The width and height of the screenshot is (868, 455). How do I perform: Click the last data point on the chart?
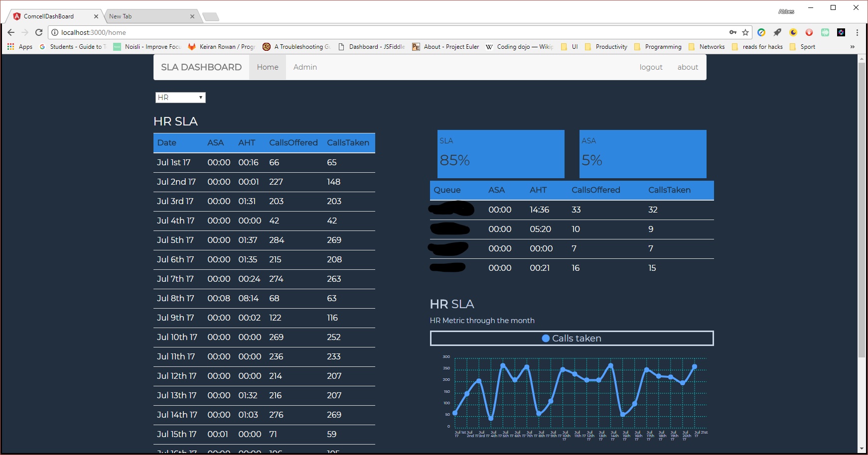coord(695,366)
